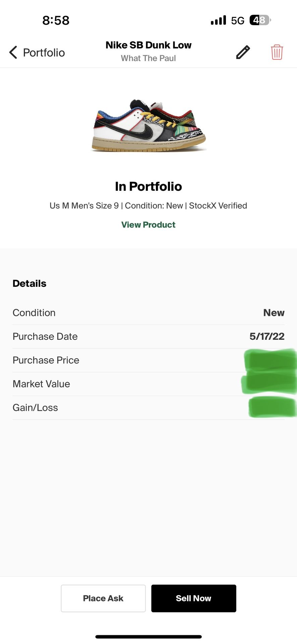Select the Condition row
The width and height of the screenshot is (297, 644).
[148, 313]
